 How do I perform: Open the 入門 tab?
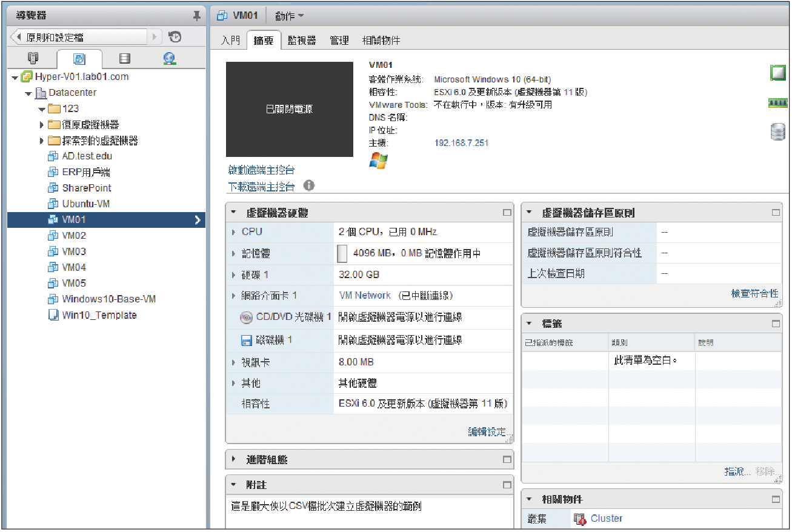click(230, 41)
